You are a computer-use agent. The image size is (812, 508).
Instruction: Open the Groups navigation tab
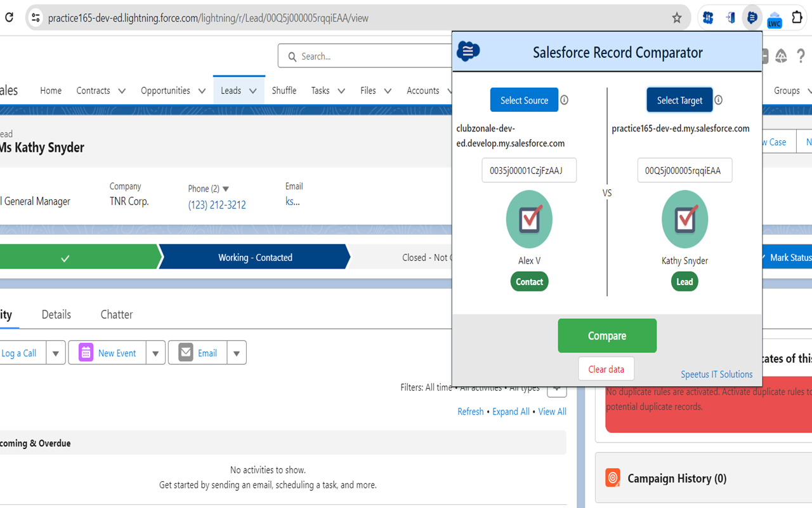click(x=787, y=91)
